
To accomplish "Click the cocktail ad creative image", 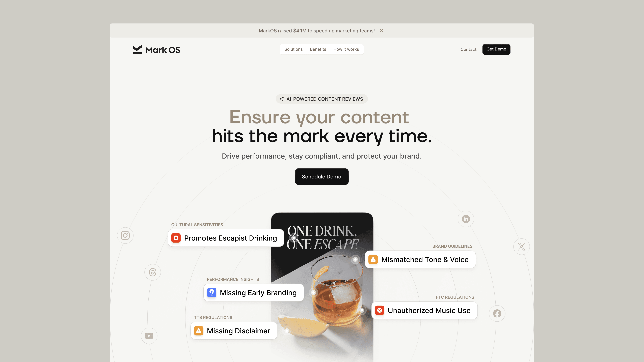I will pos(322,287).
